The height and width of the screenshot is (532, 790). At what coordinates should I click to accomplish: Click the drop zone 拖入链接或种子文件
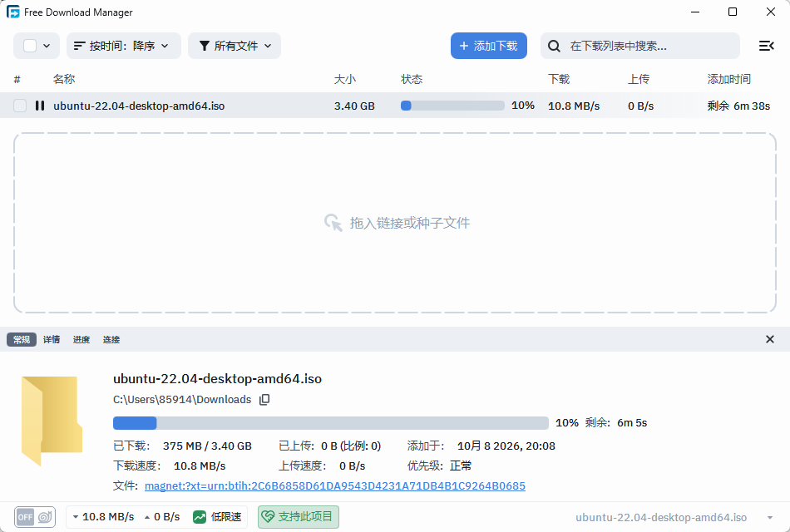coord(395,223)
